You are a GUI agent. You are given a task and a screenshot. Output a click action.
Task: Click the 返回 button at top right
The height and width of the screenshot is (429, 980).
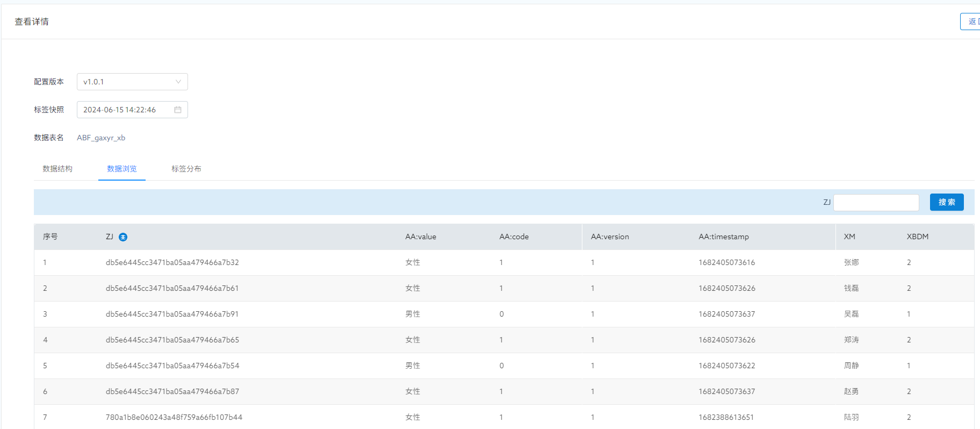[x=971, y=22]
